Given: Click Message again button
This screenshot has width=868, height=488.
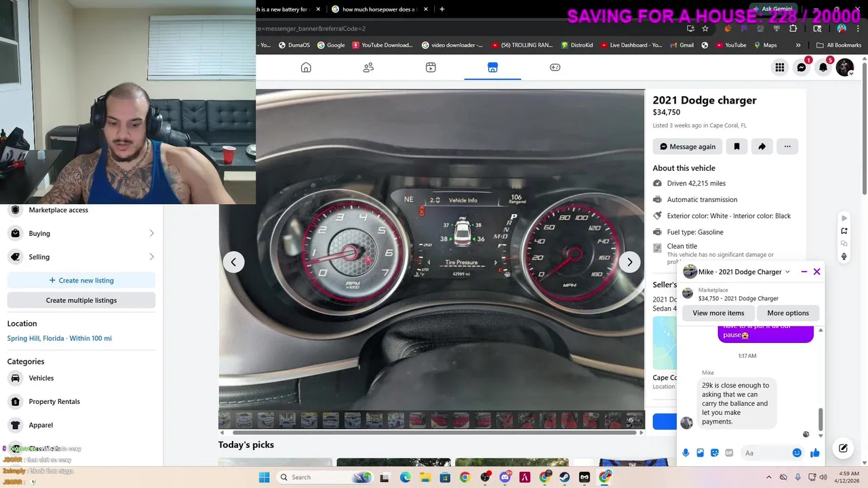Looking at the screenshot, I should [x=688, y=146].
